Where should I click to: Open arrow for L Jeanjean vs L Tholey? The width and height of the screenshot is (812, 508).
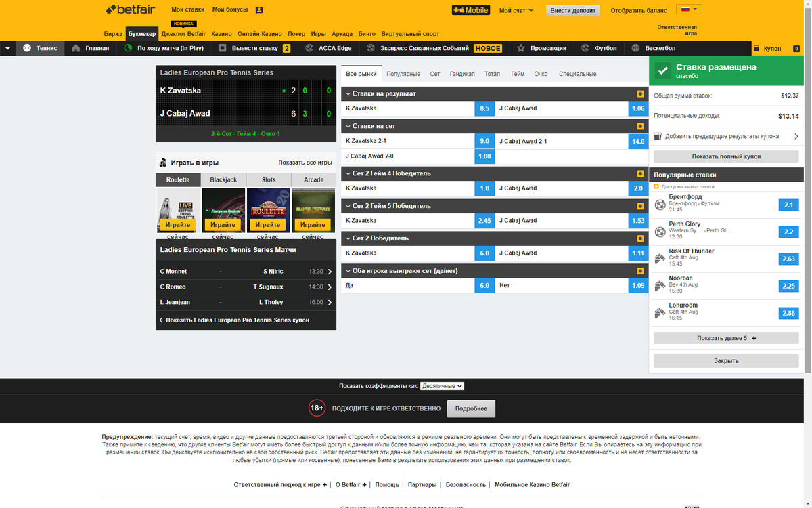pos(330,303)
